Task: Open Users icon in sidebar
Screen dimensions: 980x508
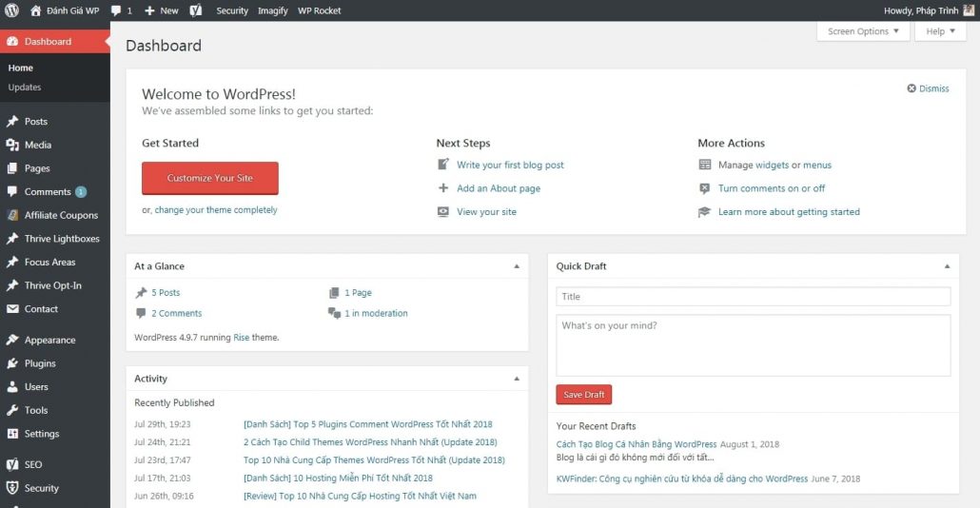Action: 12,387
